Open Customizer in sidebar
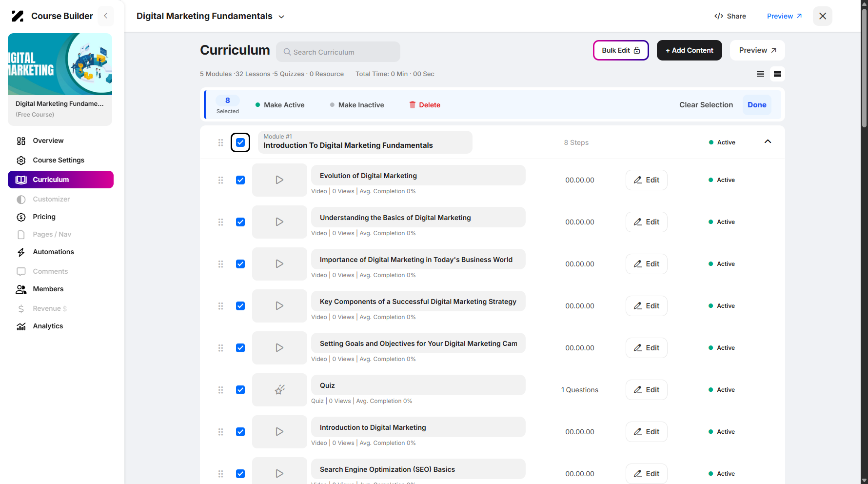This screenshot has width=868, height=484. point(43,199)
